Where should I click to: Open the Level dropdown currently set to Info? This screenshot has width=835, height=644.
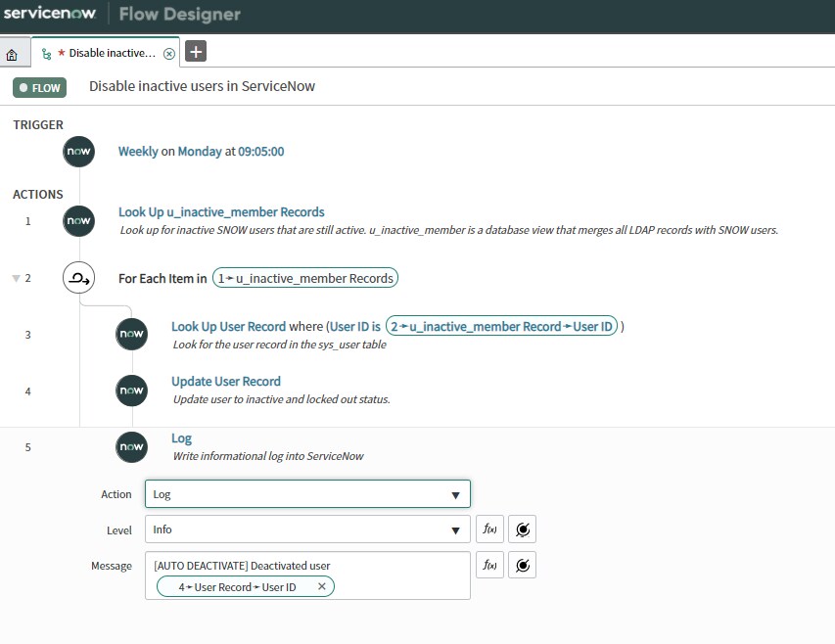click(306, 529)
